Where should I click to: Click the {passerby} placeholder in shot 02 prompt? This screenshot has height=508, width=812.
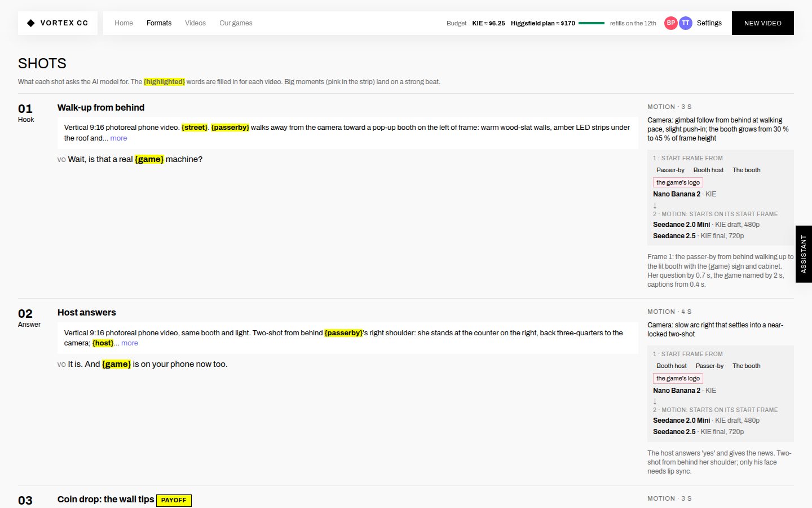pos(343,333)
